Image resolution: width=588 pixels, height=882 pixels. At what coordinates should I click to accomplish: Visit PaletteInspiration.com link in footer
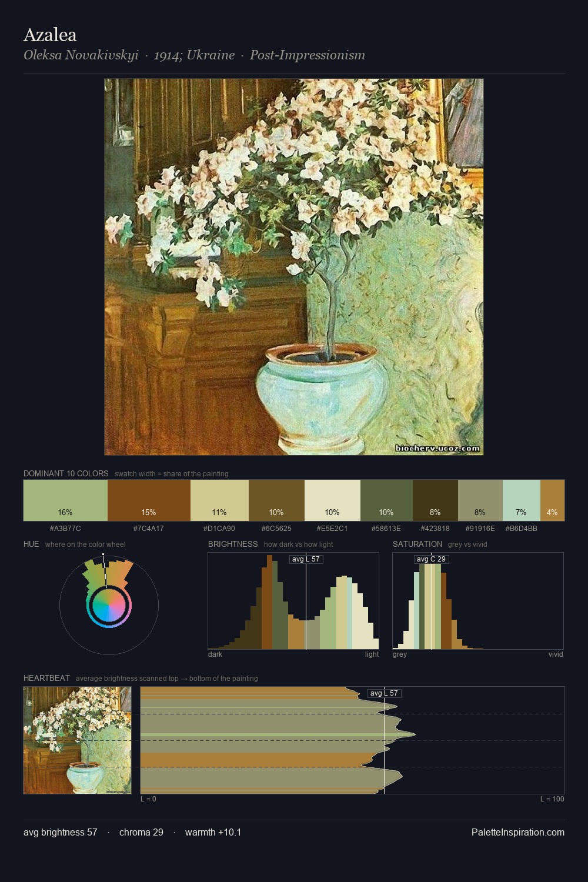coord(518,833)
